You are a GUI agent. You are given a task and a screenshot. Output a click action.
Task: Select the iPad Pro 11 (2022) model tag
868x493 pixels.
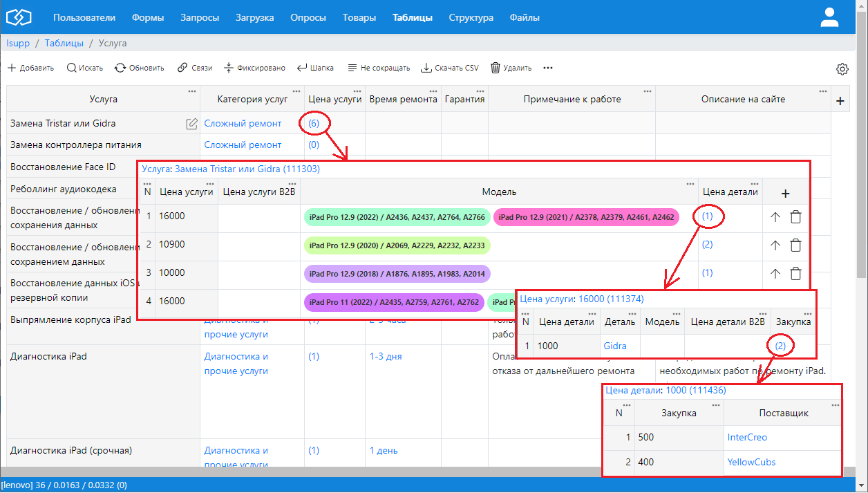(395, 302)
